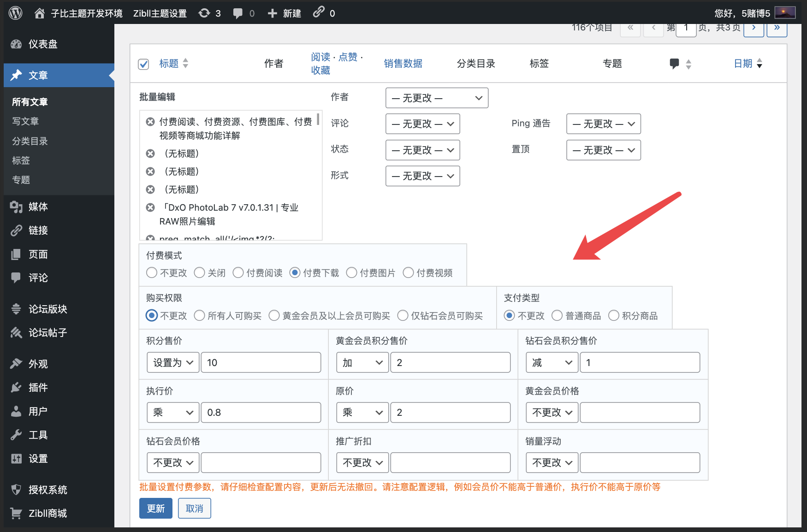Open the 授权系统 sidebar item
Image resolution: width=807 pixels, height=532 pixels.
(48, 490)
